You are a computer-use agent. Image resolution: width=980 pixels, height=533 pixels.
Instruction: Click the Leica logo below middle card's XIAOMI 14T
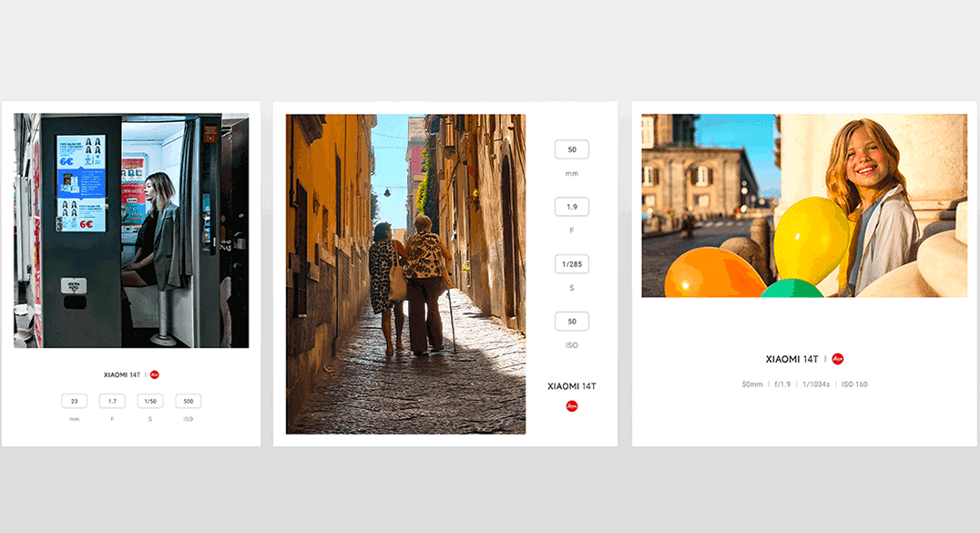(x=571, y=406)
